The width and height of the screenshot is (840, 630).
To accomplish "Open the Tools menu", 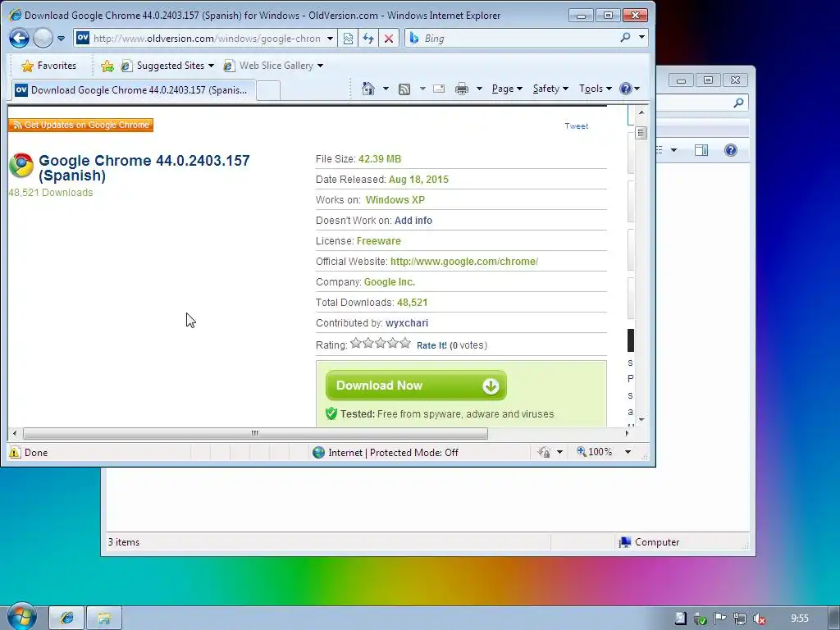I will pyautogui.click(x=596, y=89).
